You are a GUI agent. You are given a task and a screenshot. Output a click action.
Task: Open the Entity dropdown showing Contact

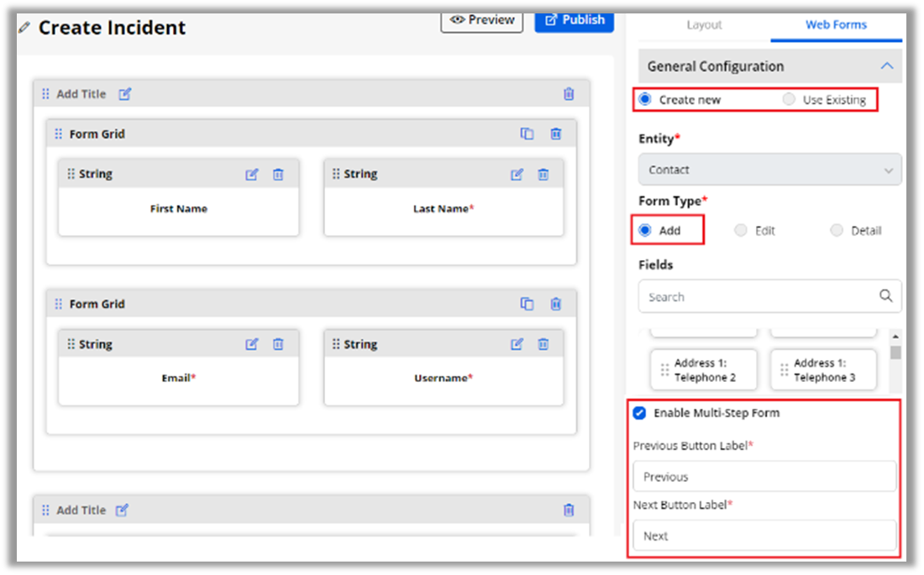[769, 170]
